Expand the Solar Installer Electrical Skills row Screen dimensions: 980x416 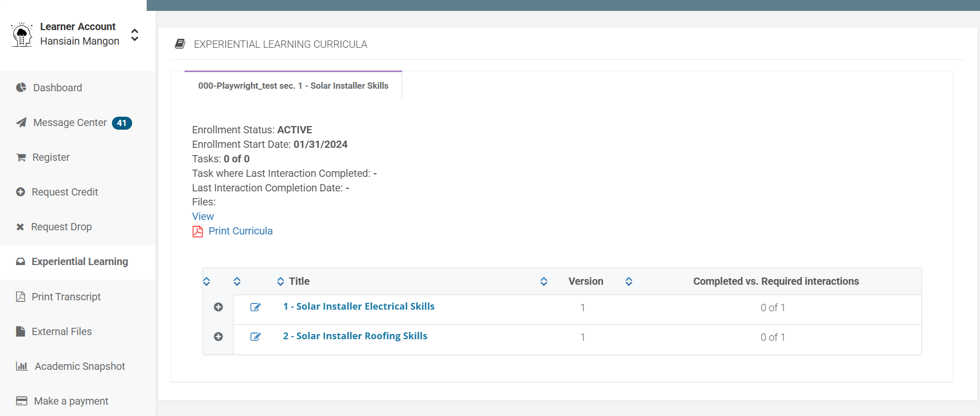pos(218,307)
